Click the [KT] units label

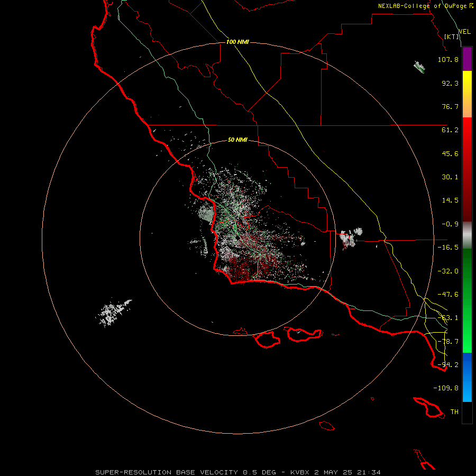[452, 36]
